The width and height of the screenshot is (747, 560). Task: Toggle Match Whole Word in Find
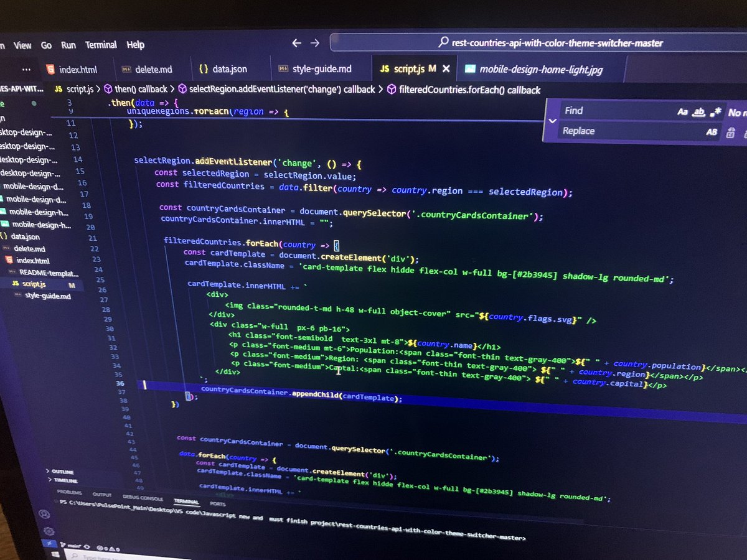coord(699,112)
